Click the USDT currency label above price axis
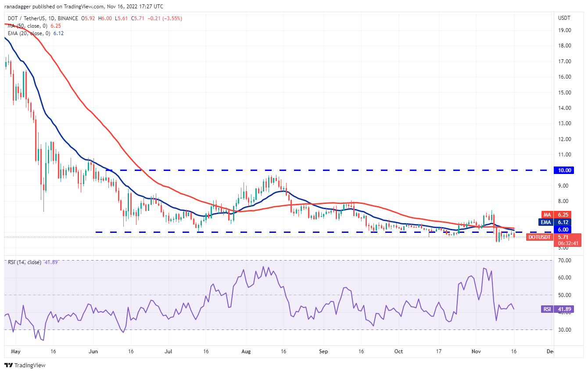Screen dimensions: 588x373 click(563, 18)
